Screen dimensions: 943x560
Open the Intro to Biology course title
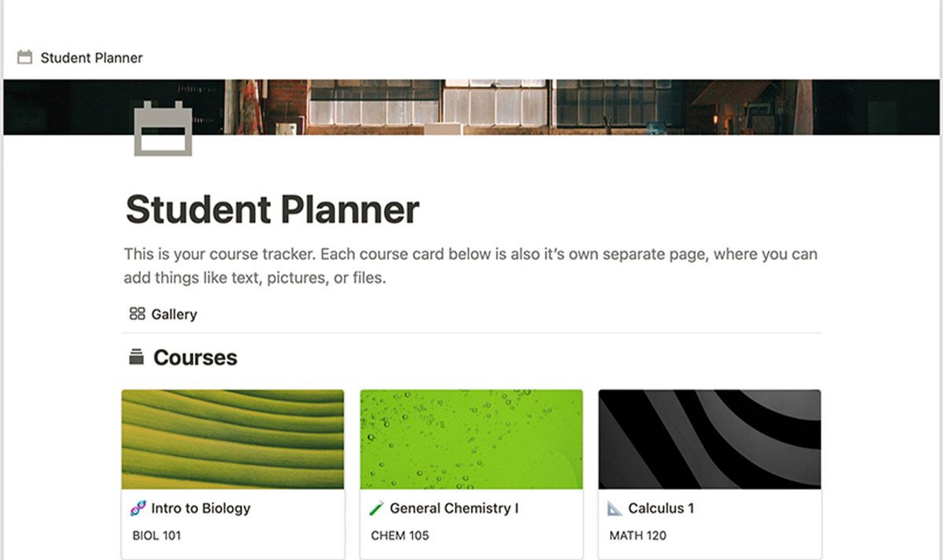pos(200,508)
